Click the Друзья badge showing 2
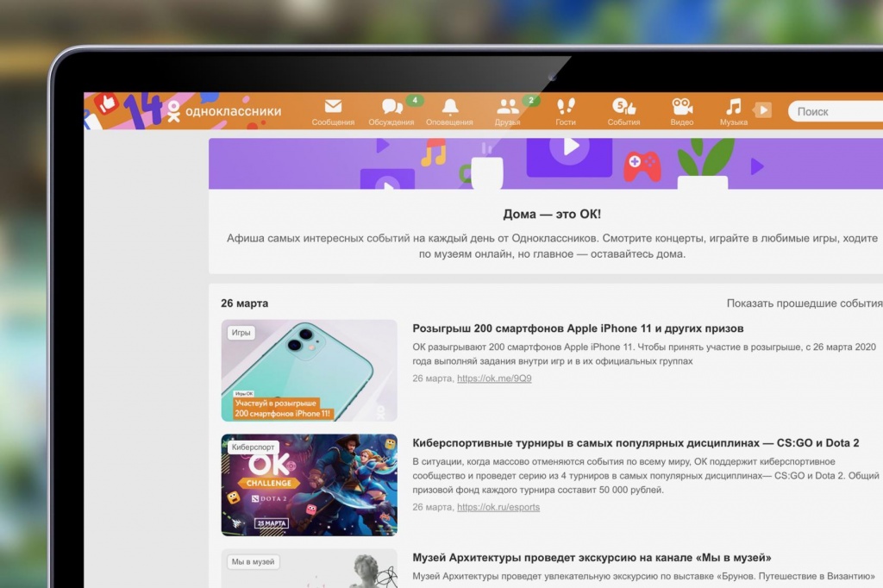The height and width of the screenshot is (588, 883). 530,100
